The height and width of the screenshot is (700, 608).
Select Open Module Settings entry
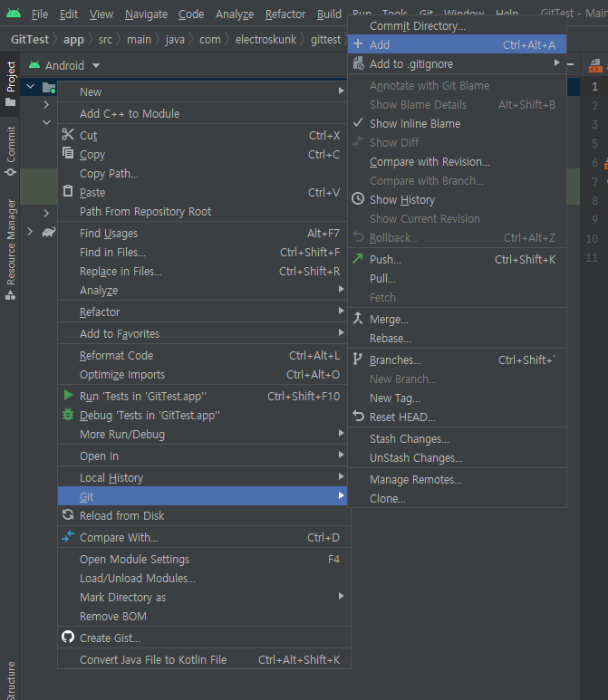pyautogui.click(x=204, y=559)
